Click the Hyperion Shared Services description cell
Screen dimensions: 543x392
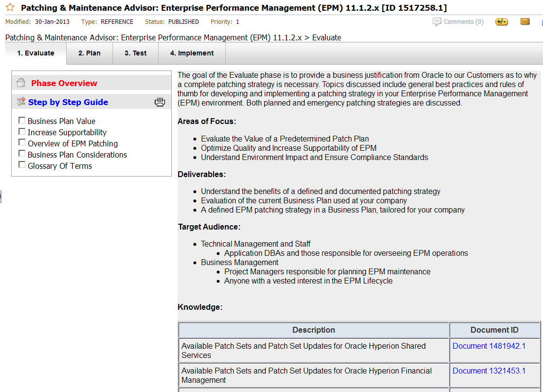point(314,351)
